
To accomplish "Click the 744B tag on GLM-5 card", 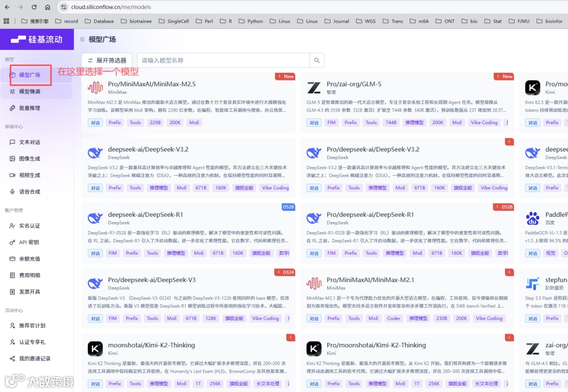I will pos(391,123).
